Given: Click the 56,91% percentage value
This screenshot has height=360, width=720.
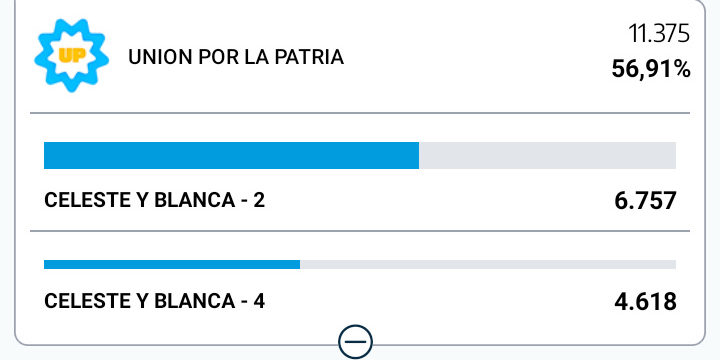Looking at the screenshot, I should click(651, 70).
